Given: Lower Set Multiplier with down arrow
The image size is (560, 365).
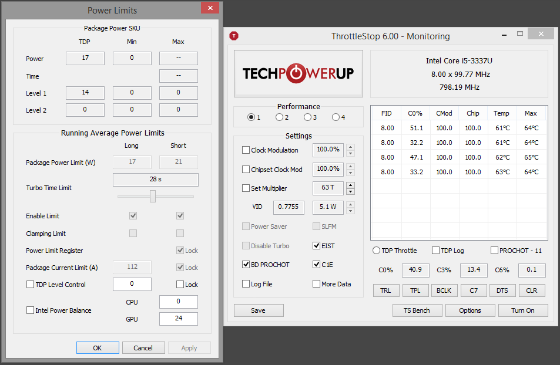Looking at the screenshot, I should pos(351,191).
